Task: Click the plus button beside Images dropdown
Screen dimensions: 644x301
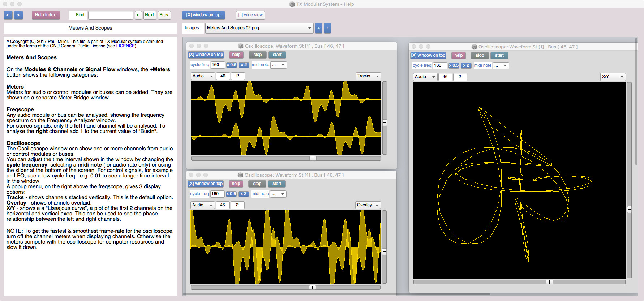Action: click(x=318, y=28)
